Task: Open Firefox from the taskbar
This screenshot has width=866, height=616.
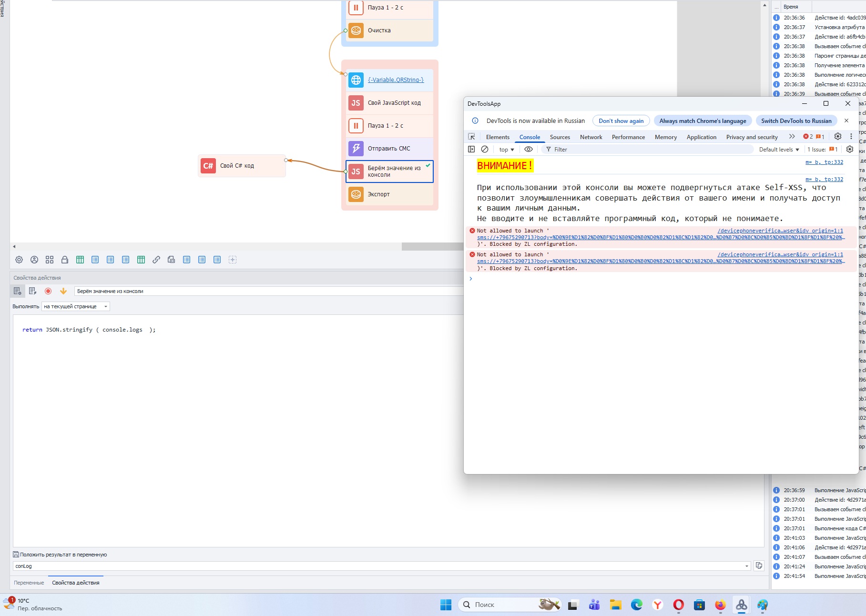Action: coord(721,605)
